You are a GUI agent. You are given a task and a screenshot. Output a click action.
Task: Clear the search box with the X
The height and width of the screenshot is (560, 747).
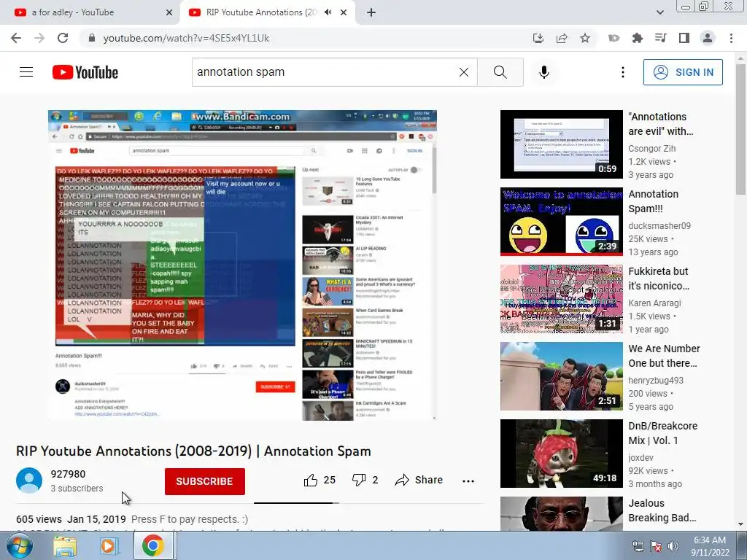463,72
